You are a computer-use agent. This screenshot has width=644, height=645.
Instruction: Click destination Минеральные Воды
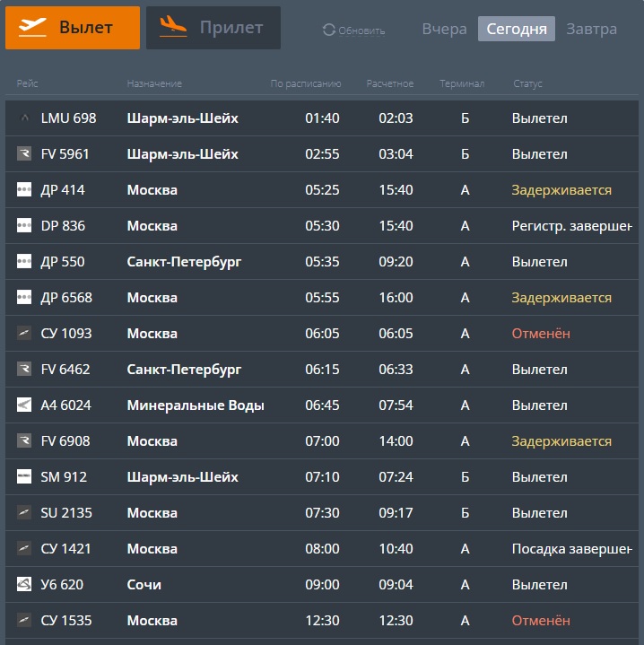pyautogui.click(x=196, y=405)
